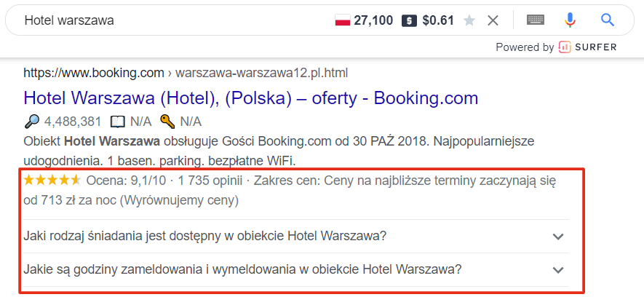
Task: Click the Surfer logo icon
Action: (x=565, y=47)
